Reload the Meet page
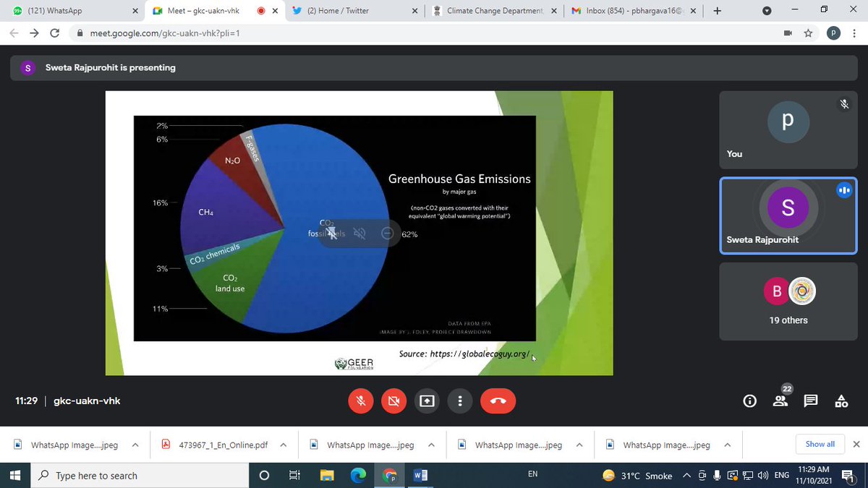Image resolution: width=868 pixels, height=488 pixels. tap(54, 33)
